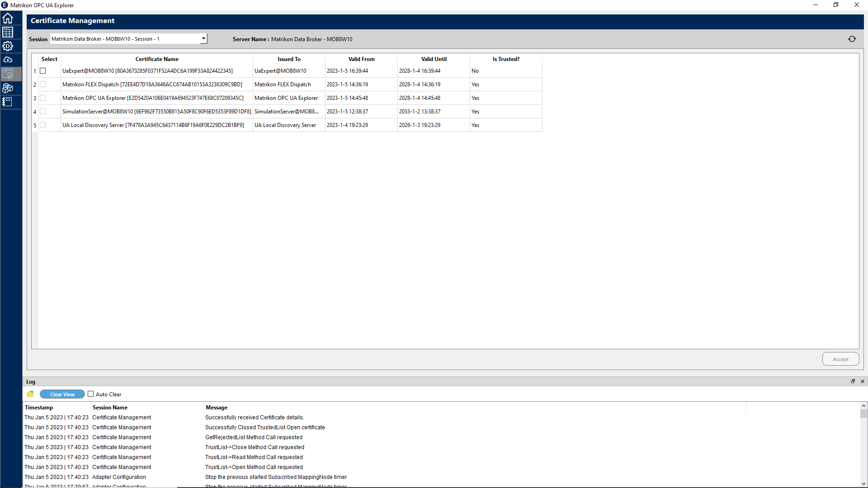Click the Valid From column header
This screenshot has width=868, height=488.
click(361, 59)
